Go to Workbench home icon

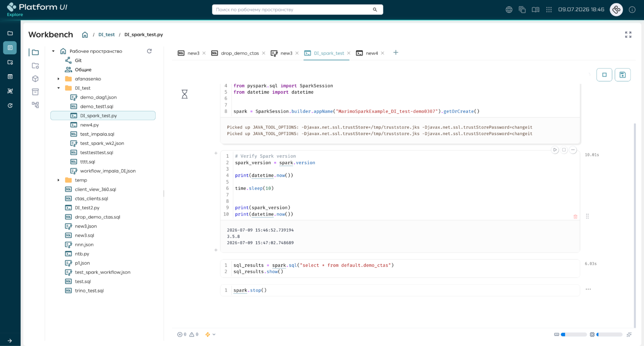click(x=85, y=34)
